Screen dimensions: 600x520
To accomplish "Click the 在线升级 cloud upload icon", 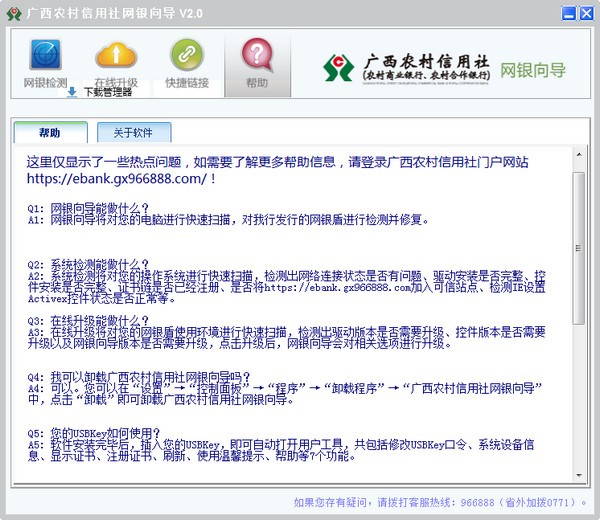I will click(x=116, y=54).
